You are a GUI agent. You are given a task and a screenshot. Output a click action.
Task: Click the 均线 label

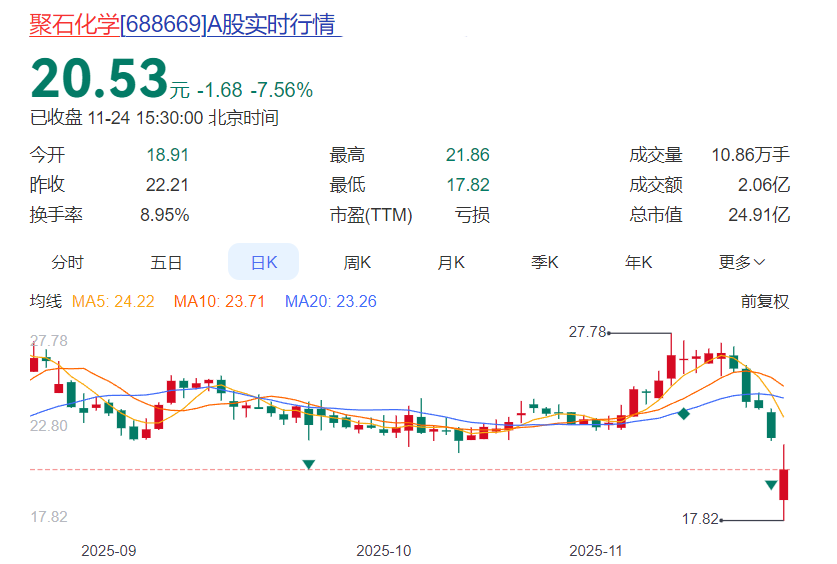coord(46,301)
